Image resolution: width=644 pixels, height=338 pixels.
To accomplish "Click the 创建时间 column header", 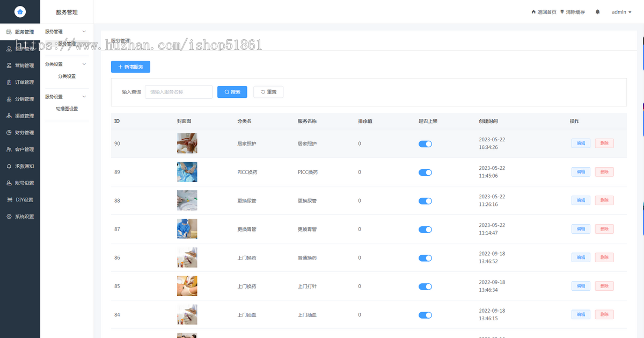I will (488, 121).
